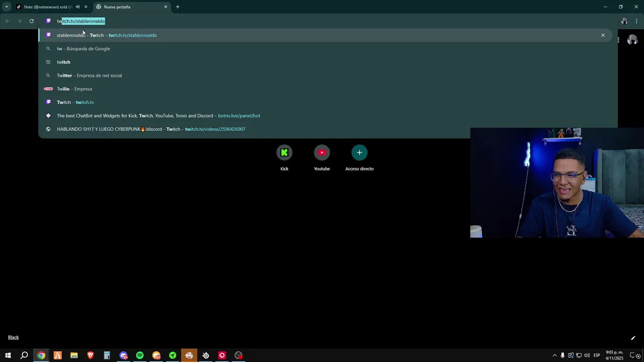
Task: Close the Nate TikTok tab
Action: click(x=86, y=7)
